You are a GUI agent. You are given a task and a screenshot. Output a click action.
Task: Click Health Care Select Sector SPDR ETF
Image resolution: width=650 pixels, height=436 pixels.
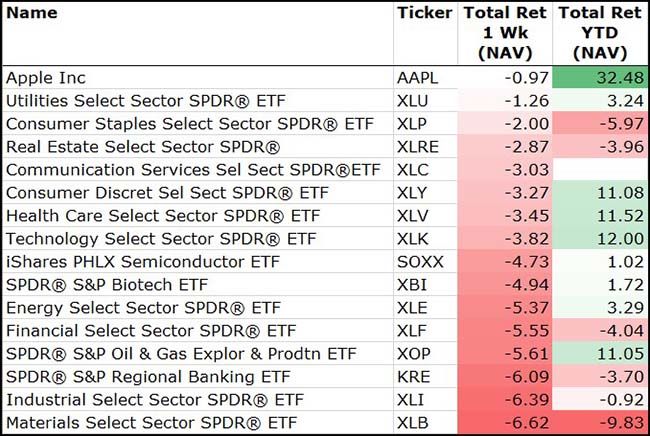[148, 215]
